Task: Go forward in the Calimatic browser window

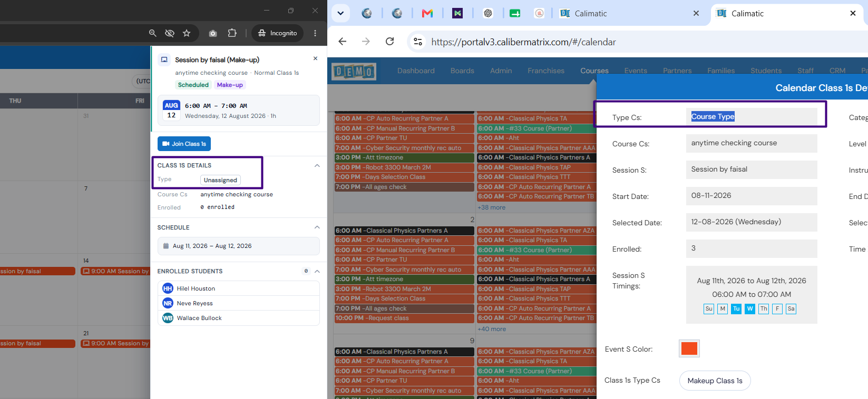Action: 366,42
